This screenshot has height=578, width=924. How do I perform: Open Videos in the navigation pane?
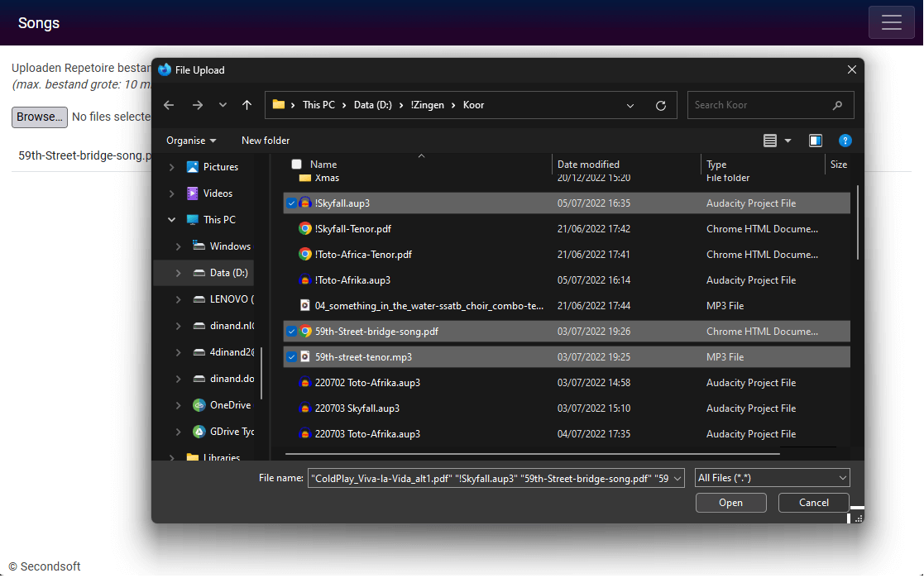point(218,193)
